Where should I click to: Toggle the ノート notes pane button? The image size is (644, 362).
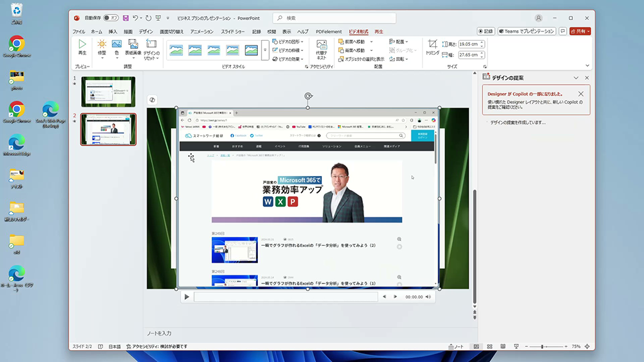click(x=456, y=346)
